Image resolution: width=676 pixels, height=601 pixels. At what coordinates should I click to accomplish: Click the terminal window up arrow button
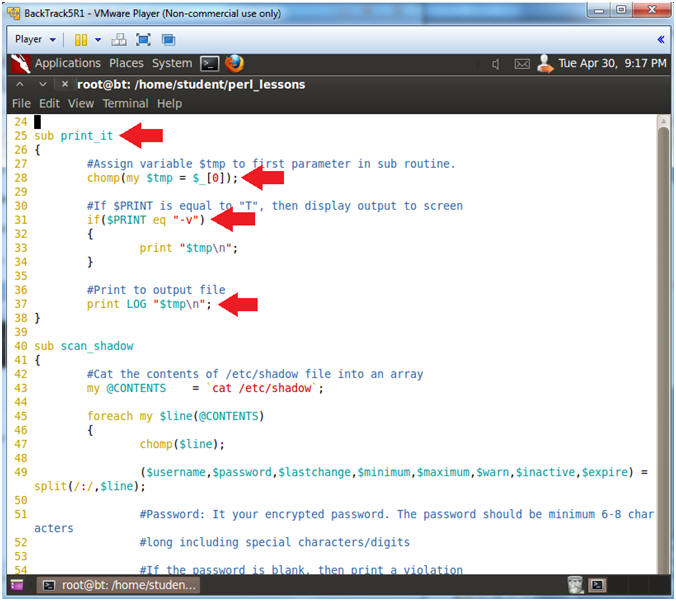tap(20, 85)
